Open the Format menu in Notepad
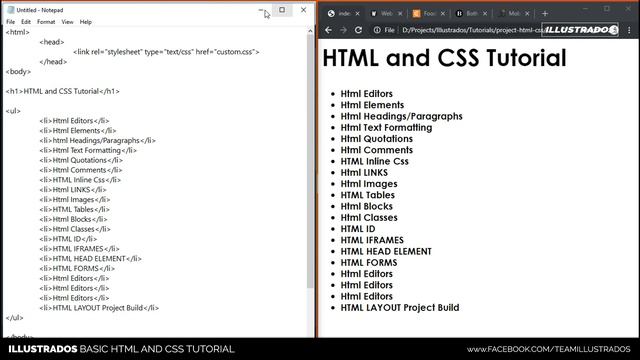Viewport: 640px width, 360px height. [46, 22]
